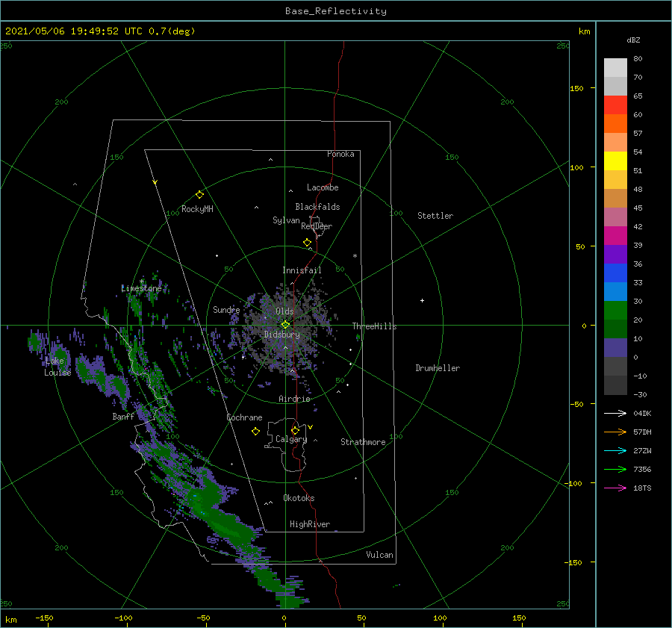Pick the slate purple 10–0 dBZ swatch
The image size is (672, 628).
coord(615,348)
